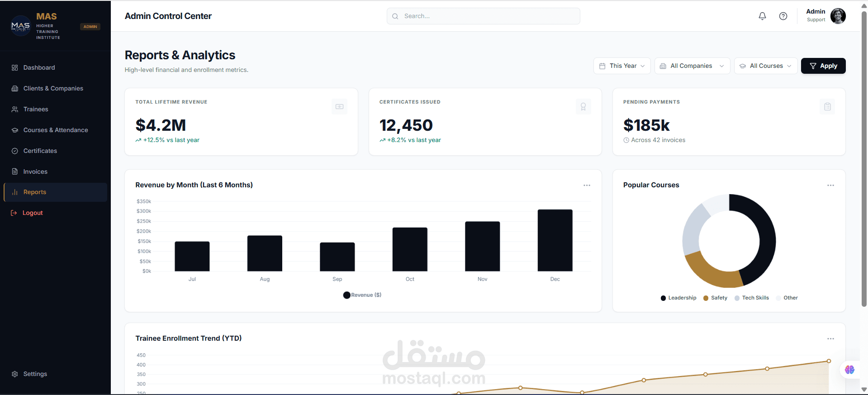Click the Trainees people icon
The width and height of the screenshot is (868, 395).
pyautogui.click(x=14, y=109)
